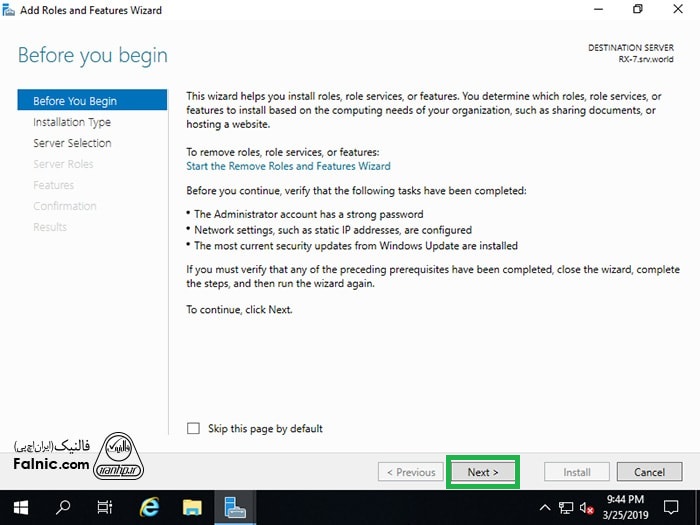The image size is (700, 525).
Task: Click the wizard title bar icon
Action: [x=10, y=10]
